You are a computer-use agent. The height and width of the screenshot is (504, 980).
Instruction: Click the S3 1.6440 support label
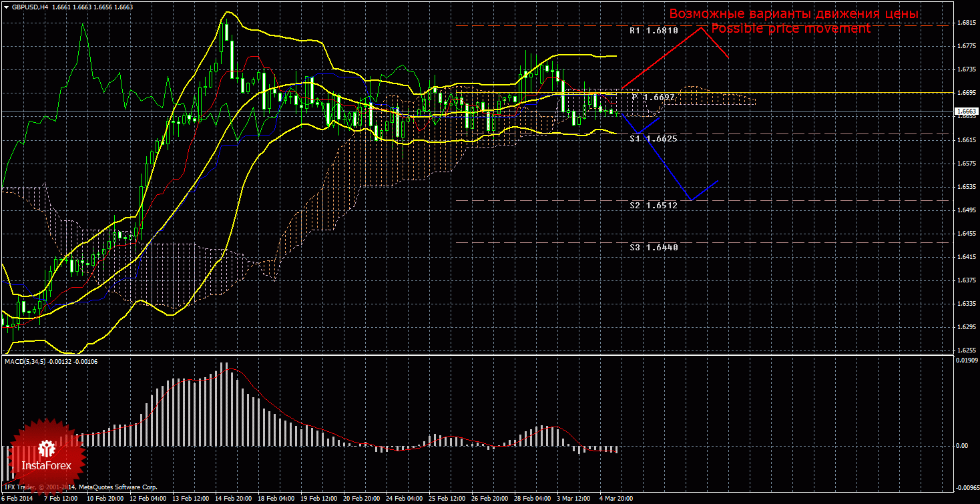(654, 248)
